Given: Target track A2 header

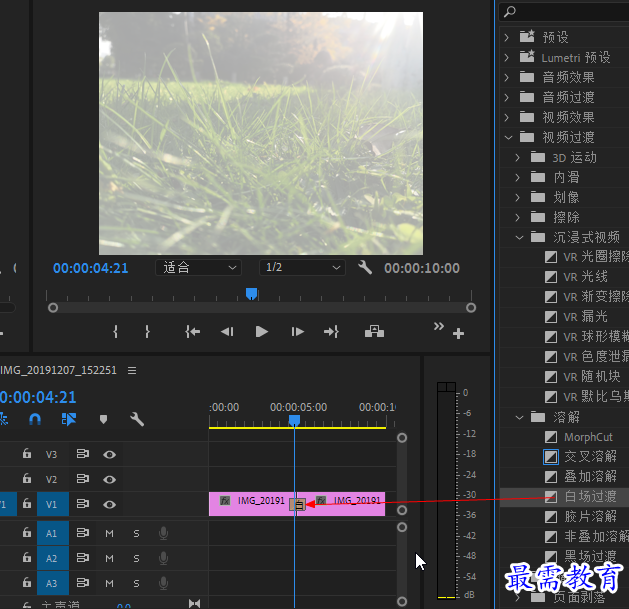Looking at the screenshot, I should pos(53,558).
